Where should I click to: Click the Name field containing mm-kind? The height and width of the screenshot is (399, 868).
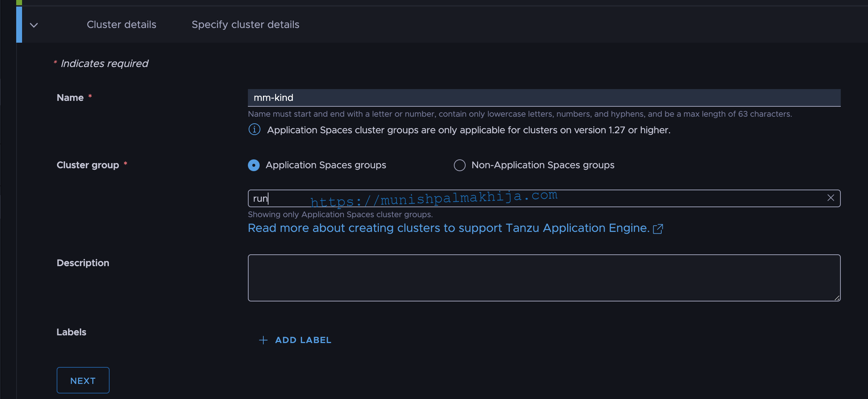click(x=544, y=98)
